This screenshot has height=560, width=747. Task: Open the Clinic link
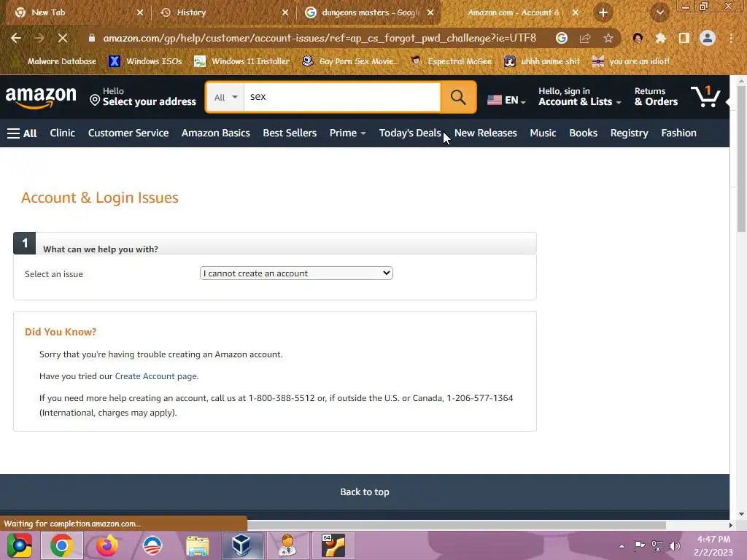tap(63, 133)
